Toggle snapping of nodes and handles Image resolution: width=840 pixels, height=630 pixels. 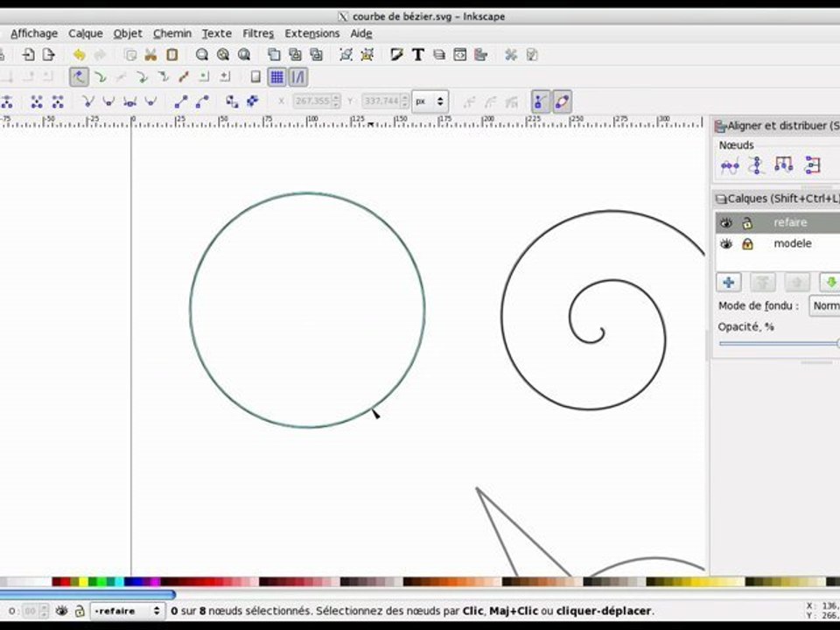coord(79,77)
